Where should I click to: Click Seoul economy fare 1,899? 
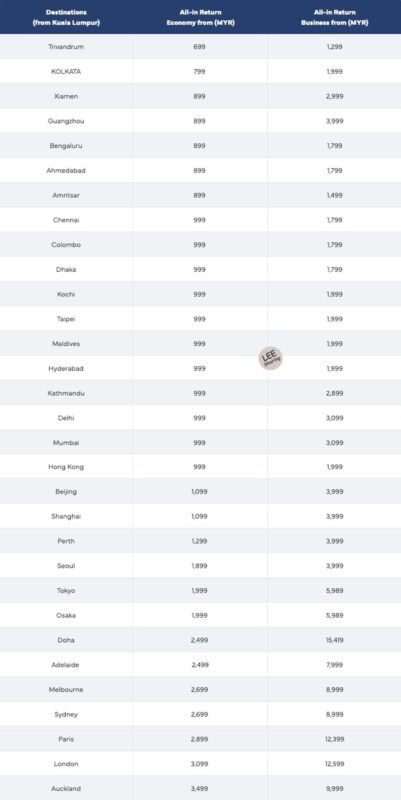click(x=199, y=566)
